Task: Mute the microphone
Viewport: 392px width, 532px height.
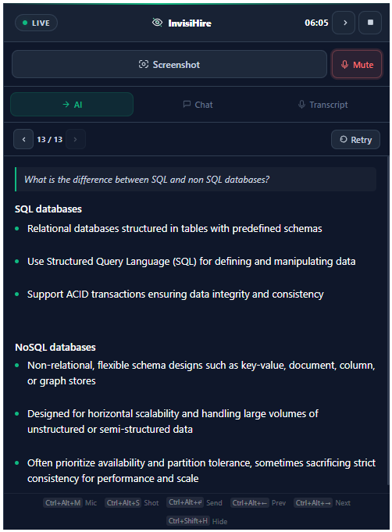Action: point(357,65)
